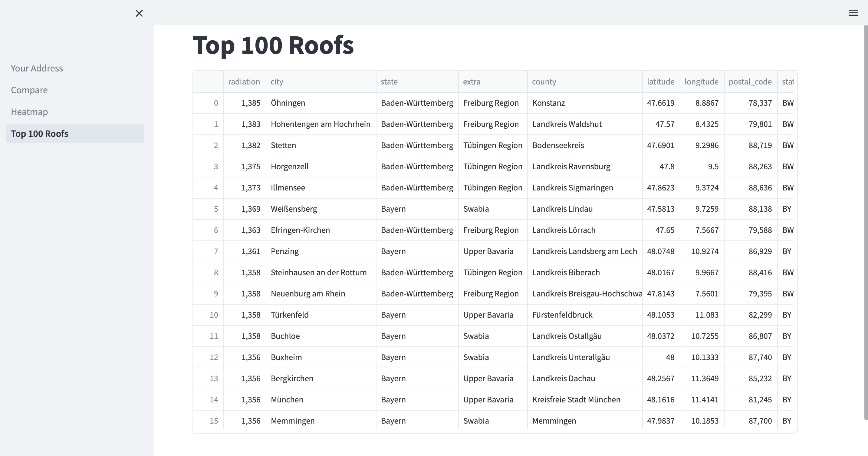Click the longitude column header

[x=702, y=81]
